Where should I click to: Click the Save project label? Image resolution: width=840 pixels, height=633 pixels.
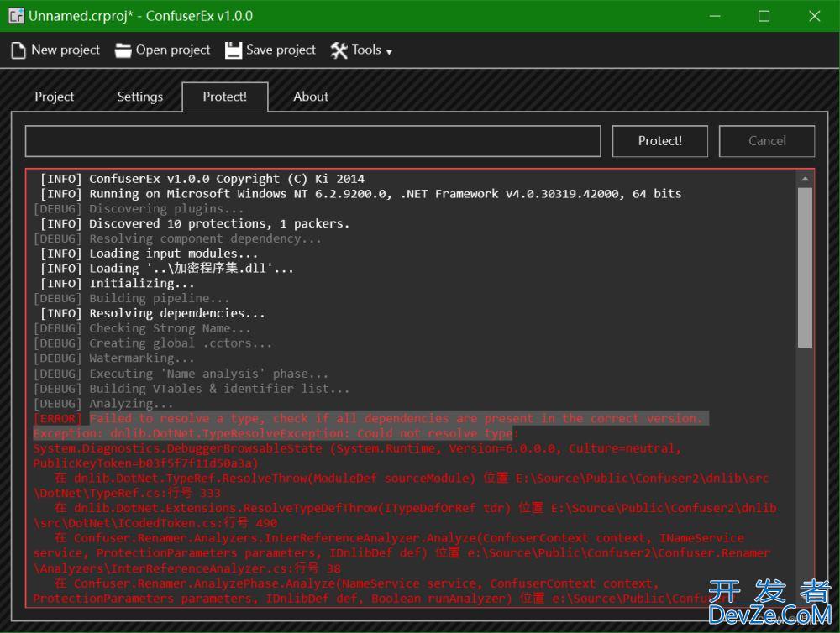pos(281,50)
